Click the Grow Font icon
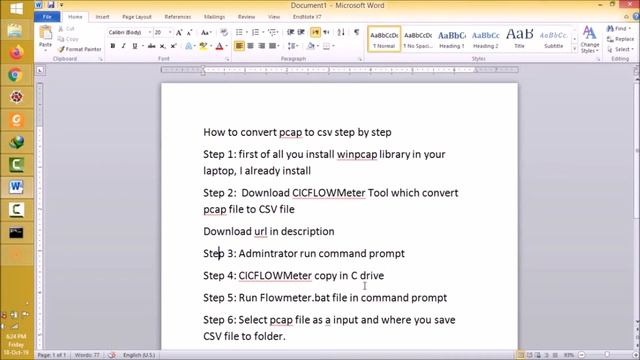This screenshot has width=640, height=360. (x=179, y=32)
